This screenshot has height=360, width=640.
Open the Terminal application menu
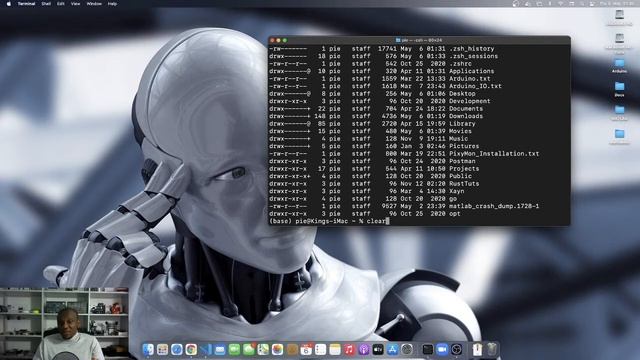tap(27, 4)
